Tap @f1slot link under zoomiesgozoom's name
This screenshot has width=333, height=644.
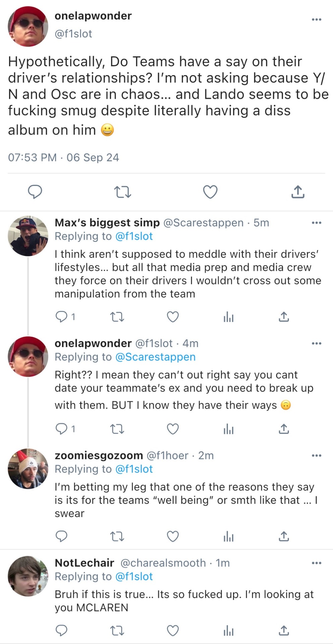pos(134,469)
